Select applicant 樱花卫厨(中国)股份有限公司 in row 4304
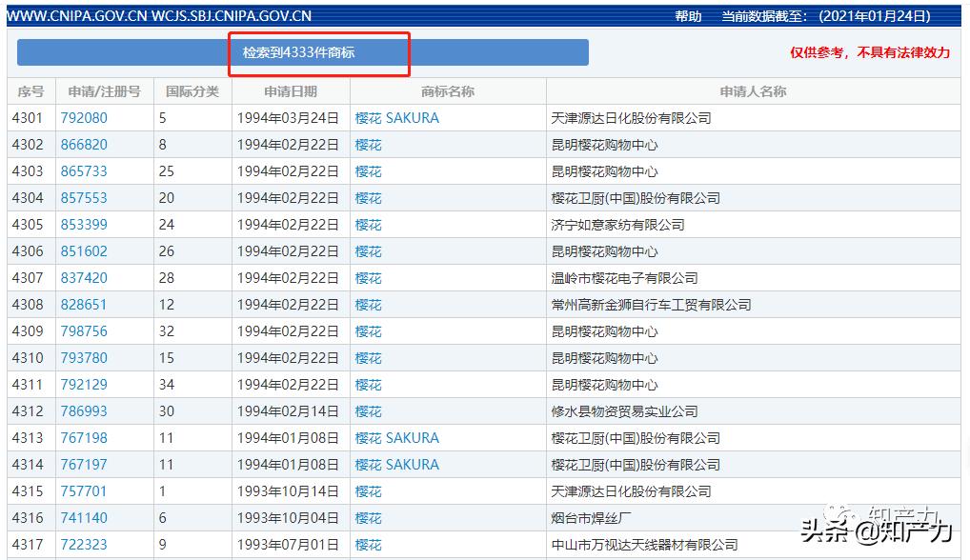Viewport: 970px width, 560px height. pos(636,198)
